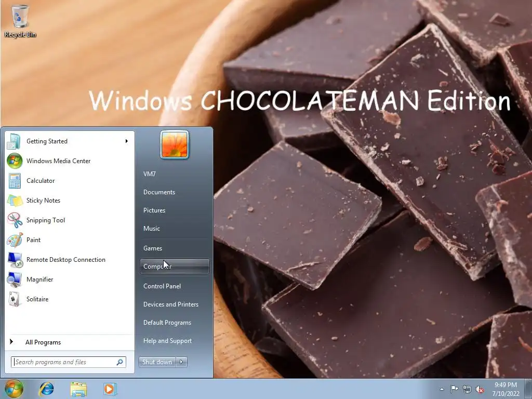Viewport: 532px width, 399px height.
Task: Click the Windows Media Center label
Action: pyautogui.click(x=58, y=161)
